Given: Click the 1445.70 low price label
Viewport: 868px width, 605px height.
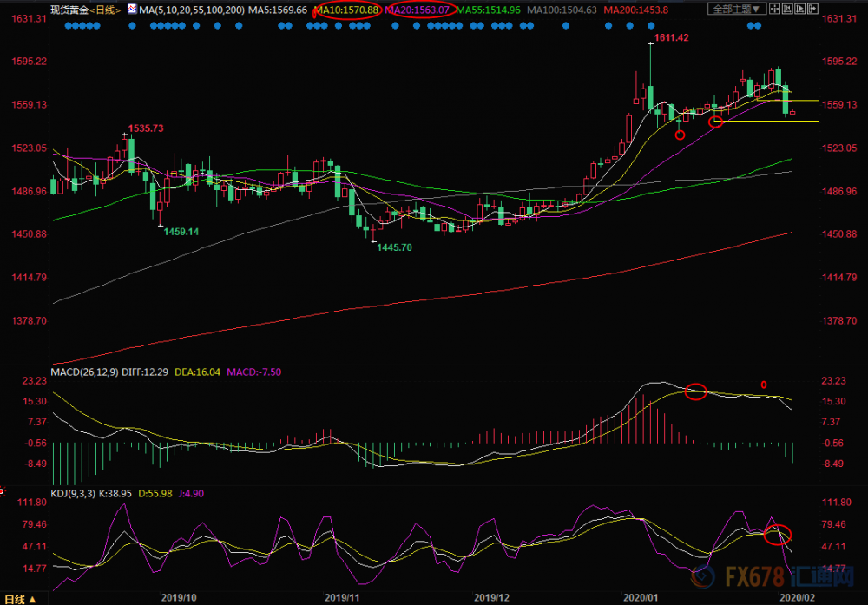Looking at the screenshot, I should [395, 247].
